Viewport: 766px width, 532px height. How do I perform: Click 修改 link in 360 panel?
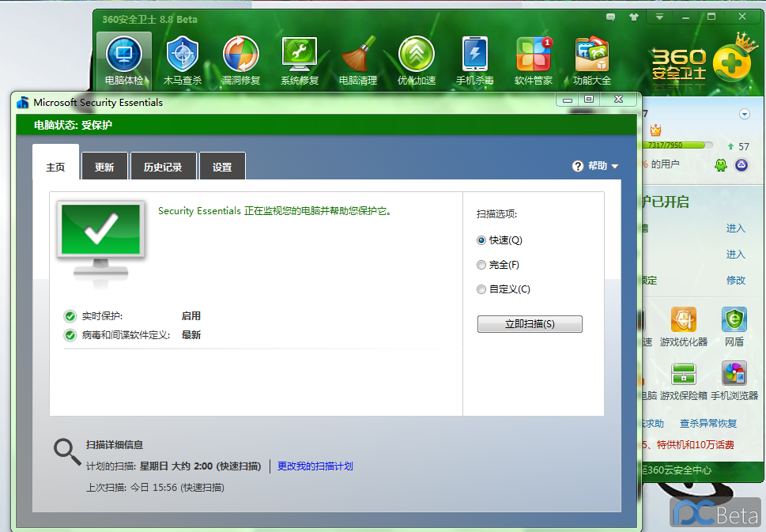pos(736,281)
